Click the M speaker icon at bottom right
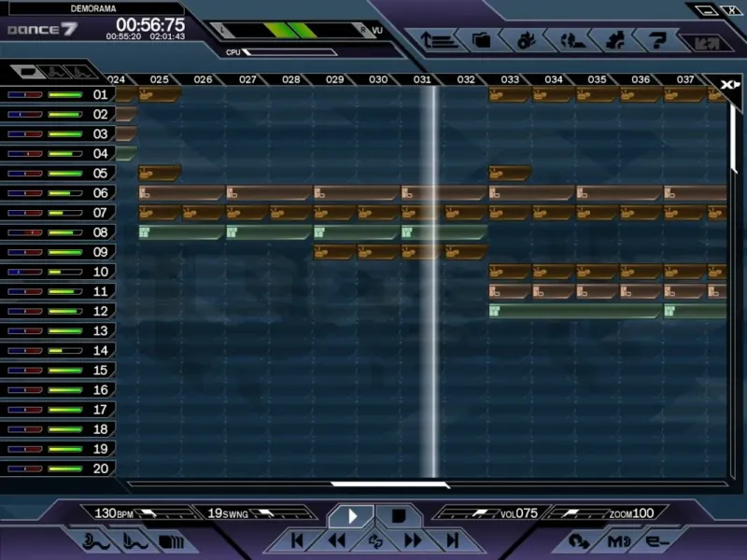Screen dimensions: 747x560 [619, 541]
